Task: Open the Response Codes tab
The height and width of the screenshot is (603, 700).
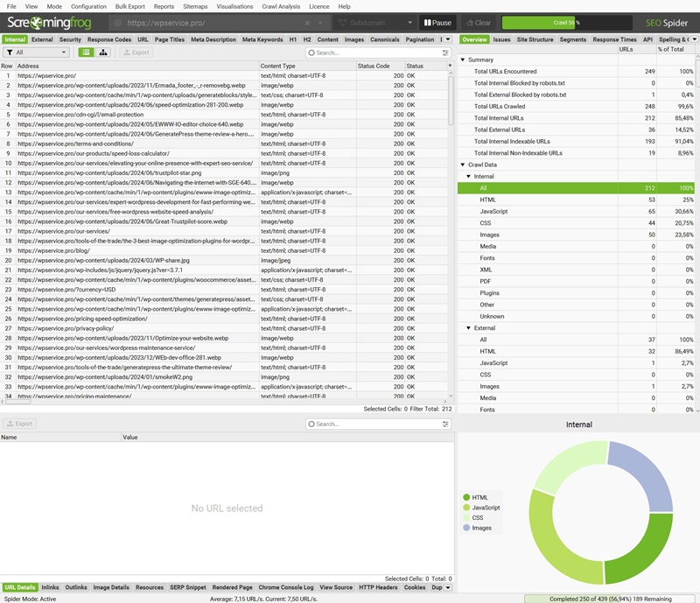Action: click(x=109, y=39)
